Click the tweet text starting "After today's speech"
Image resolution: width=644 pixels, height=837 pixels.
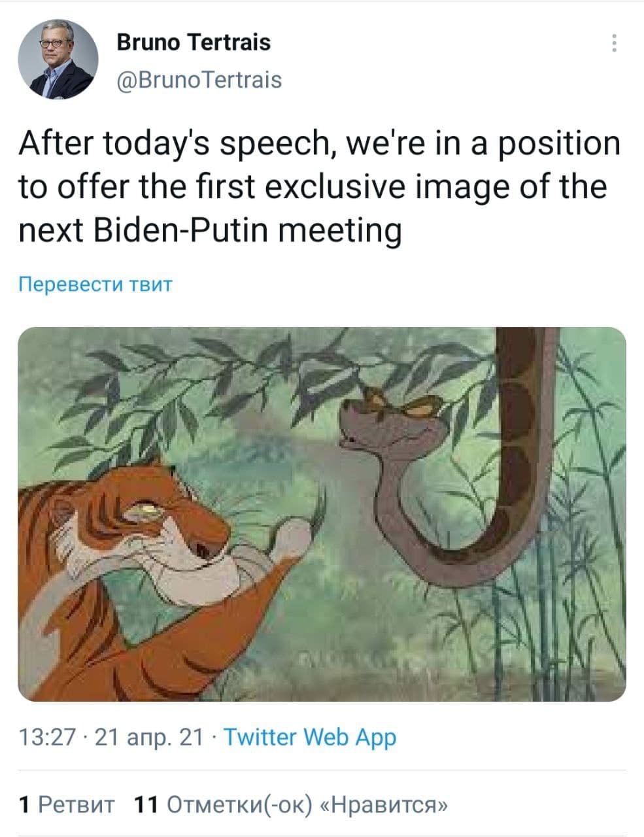click(319, 186)
